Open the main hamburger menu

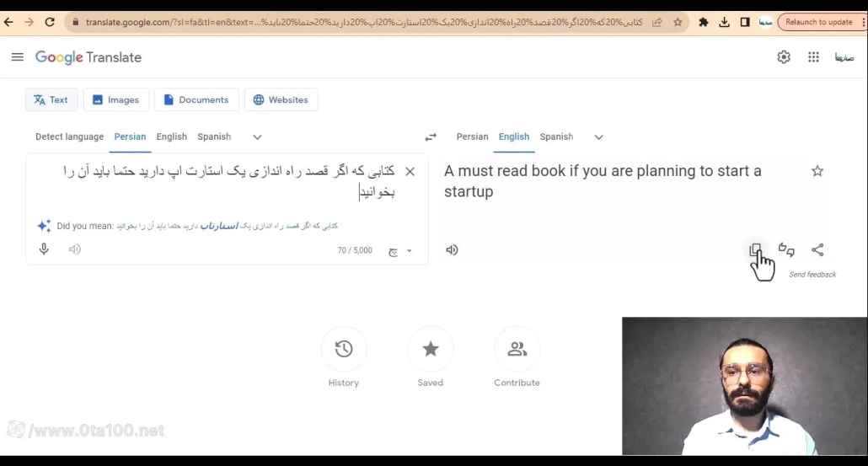[17, 57]
